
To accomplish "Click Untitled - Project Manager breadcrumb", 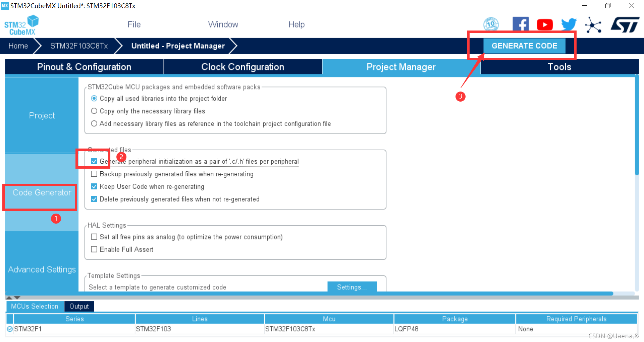I will click(178, 46).
